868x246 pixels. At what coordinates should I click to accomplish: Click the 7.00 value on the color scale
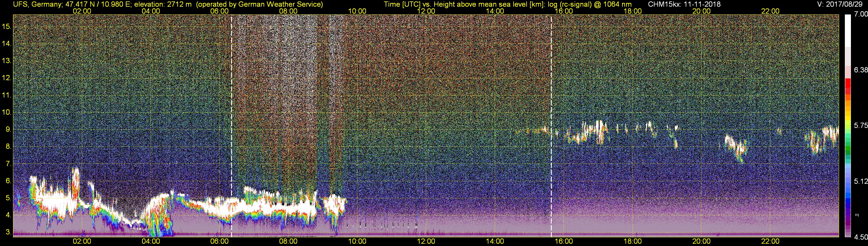tap(861, 14)
